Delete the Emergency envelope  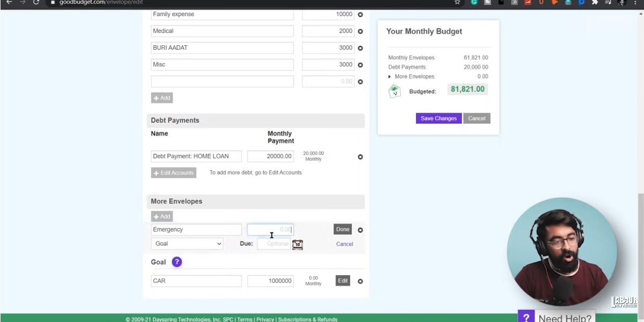point(360,229)
